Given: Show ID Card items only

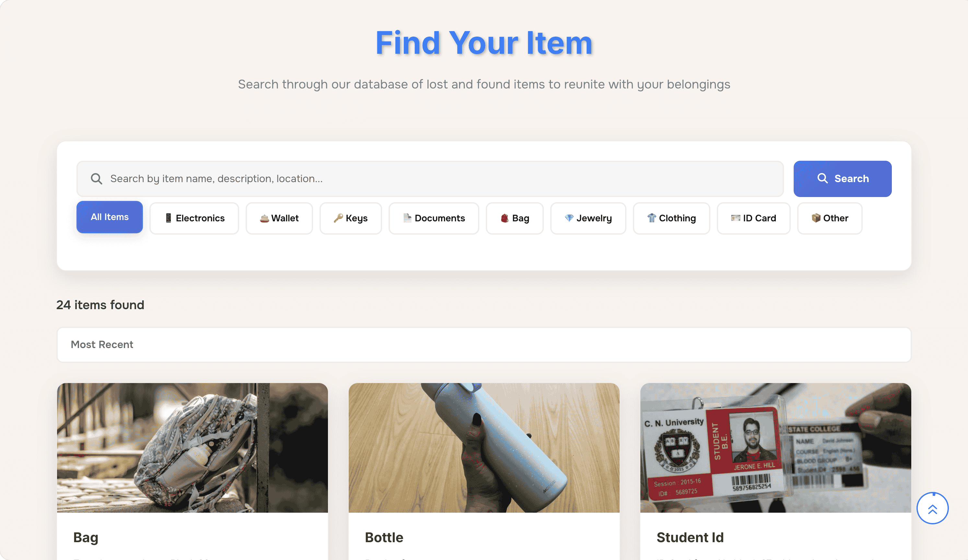Looking at the screenshot, I should click(x=754, y=218).
